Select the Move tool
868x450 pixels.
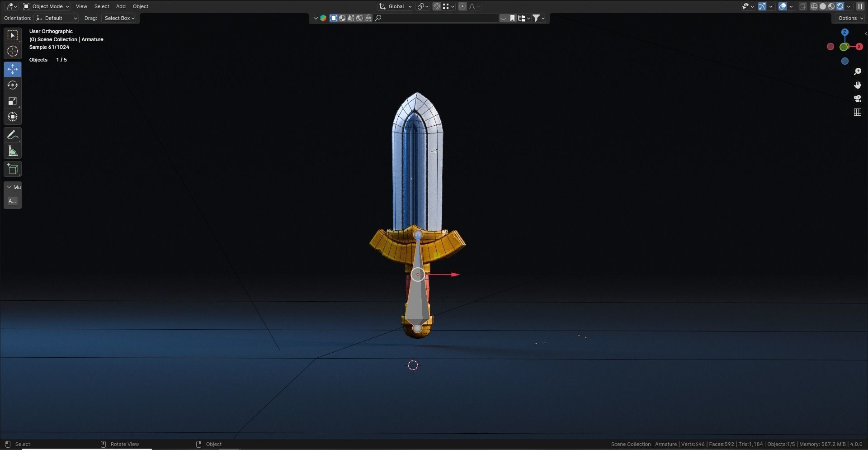pos(13,69)
